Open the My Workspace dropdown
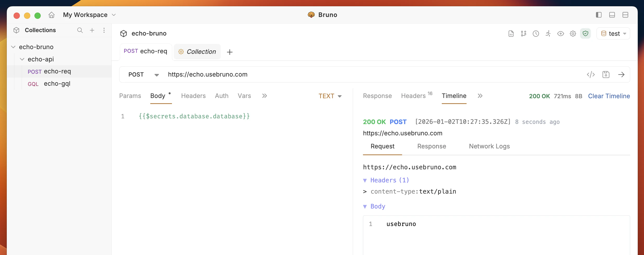Screen dimensions: 644x255 (89, 15)
